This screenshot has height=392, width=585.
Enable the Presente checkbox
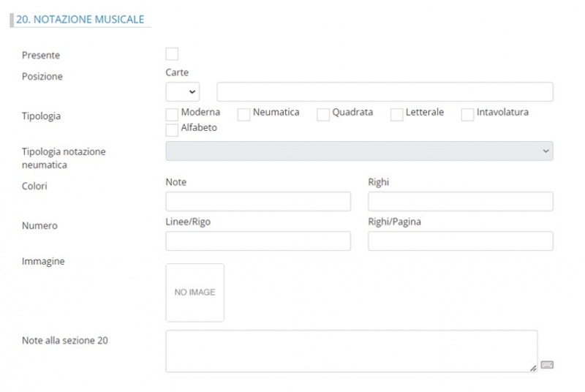172,54
